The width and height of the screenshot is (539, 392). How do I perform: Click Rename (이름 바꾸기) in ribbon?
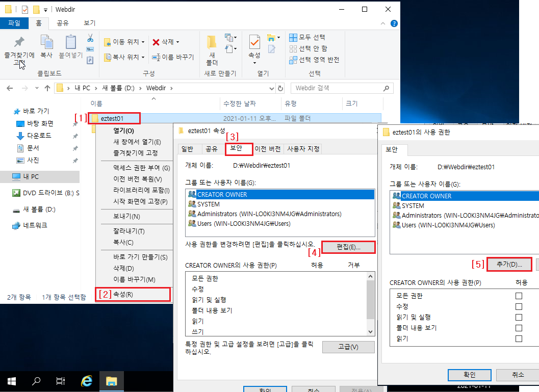[173, 57]
